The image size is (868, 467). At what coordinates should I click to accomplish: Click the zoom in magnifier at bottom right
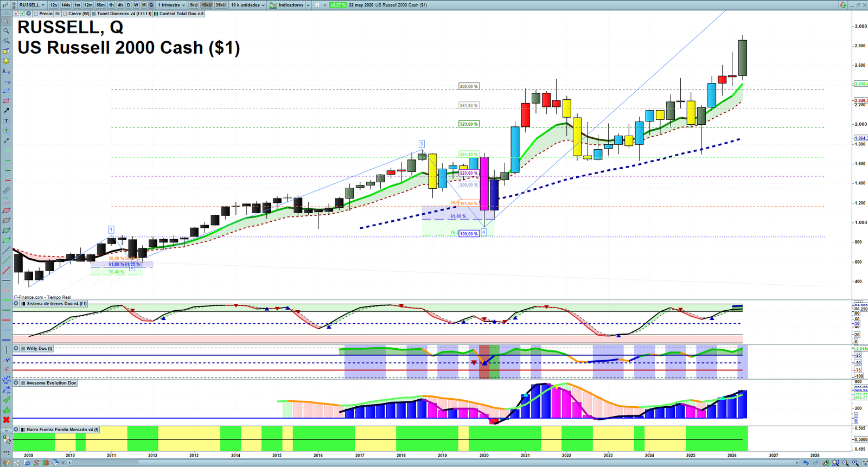856,463
